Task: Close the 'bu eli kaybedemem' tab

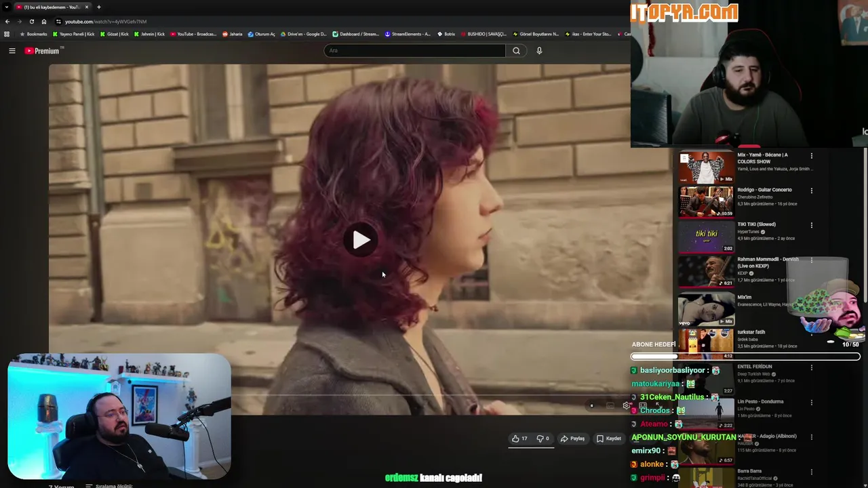Action: pyautogui.click(x=87, y=7)
